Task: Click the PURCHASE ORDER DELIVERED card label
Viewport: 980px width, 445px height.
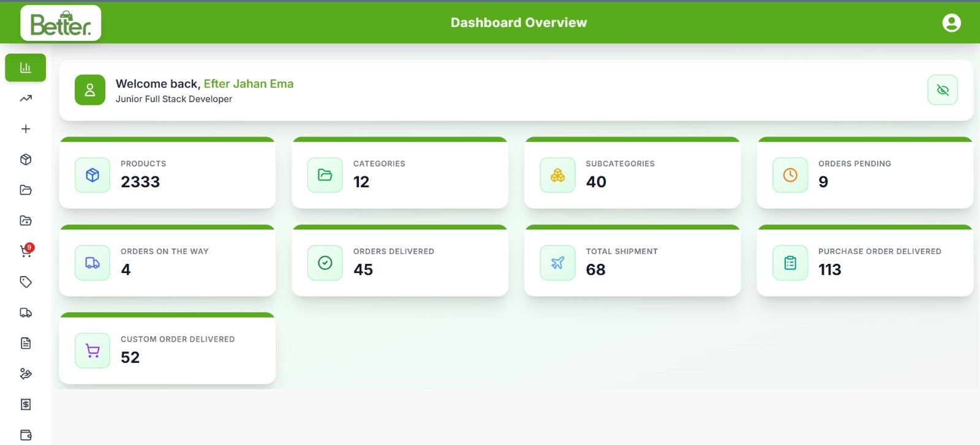Action: (x=880, y=251)
